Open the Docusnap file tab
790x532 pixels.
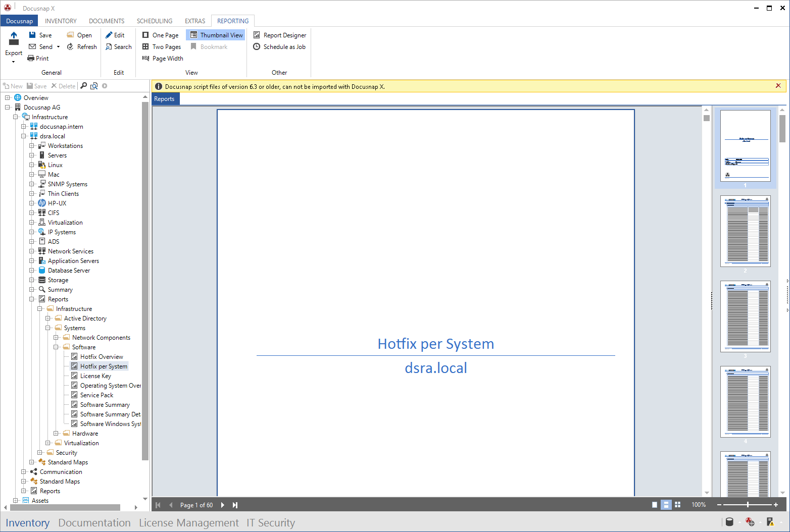point(20,21)
